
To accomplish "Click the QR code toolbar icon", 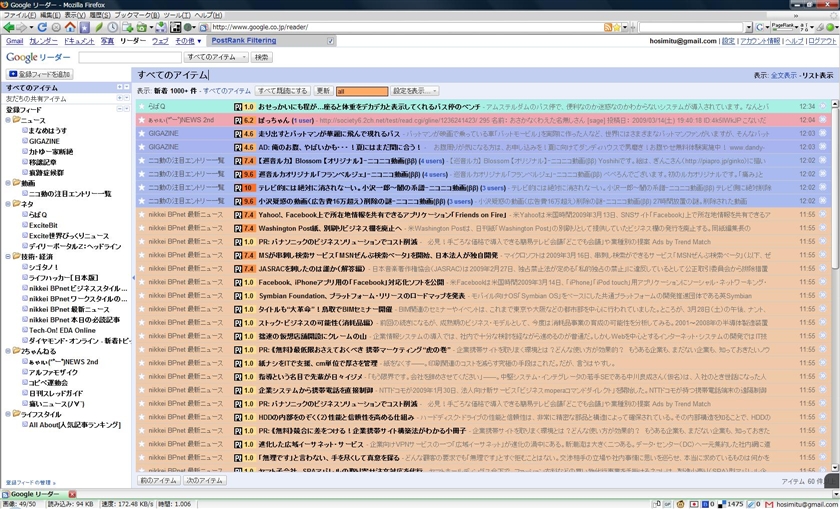I will (176, 27).
